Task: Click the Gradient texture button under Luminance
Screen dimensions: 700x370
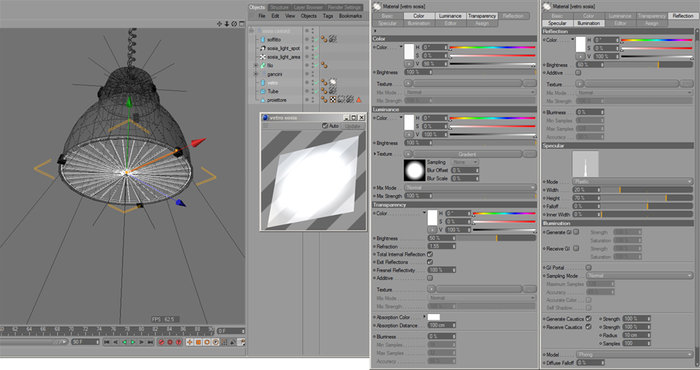Action: [467, 154]
